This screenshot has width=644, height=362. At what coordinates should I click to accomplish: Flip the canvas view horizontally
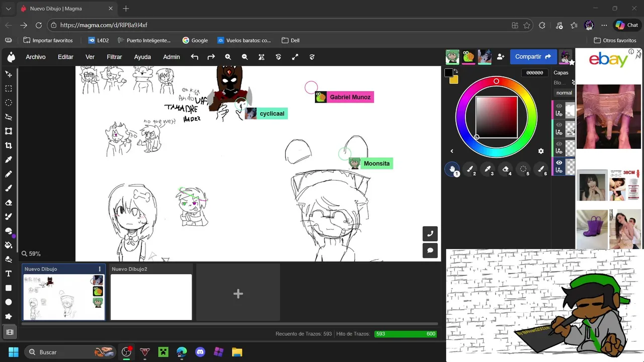262,57
